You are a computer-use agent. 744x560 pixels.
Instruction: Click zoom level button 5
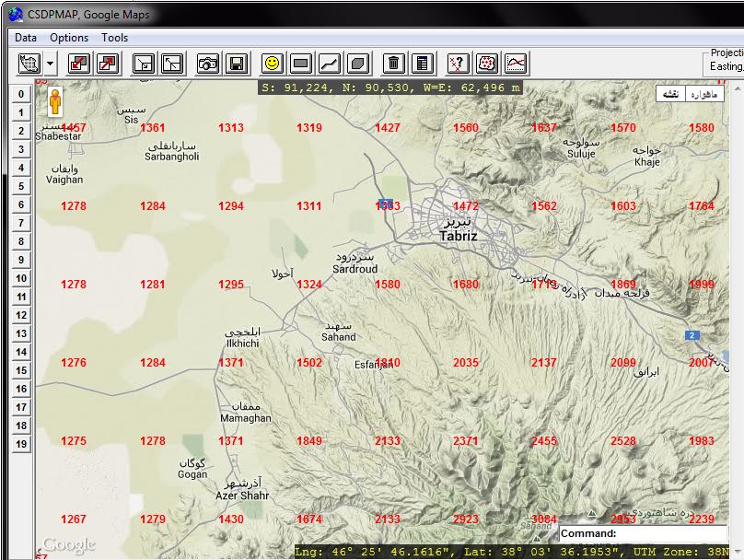(x=21, y=186)
